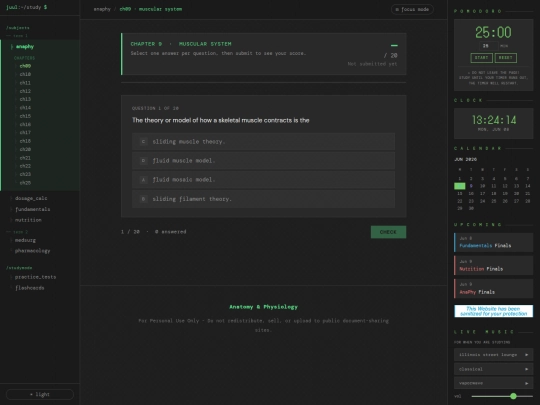Click the 25:00 Pomodoro countdown
The height and width of the screenshot is (405, 540).
click(x=493, y=32)
